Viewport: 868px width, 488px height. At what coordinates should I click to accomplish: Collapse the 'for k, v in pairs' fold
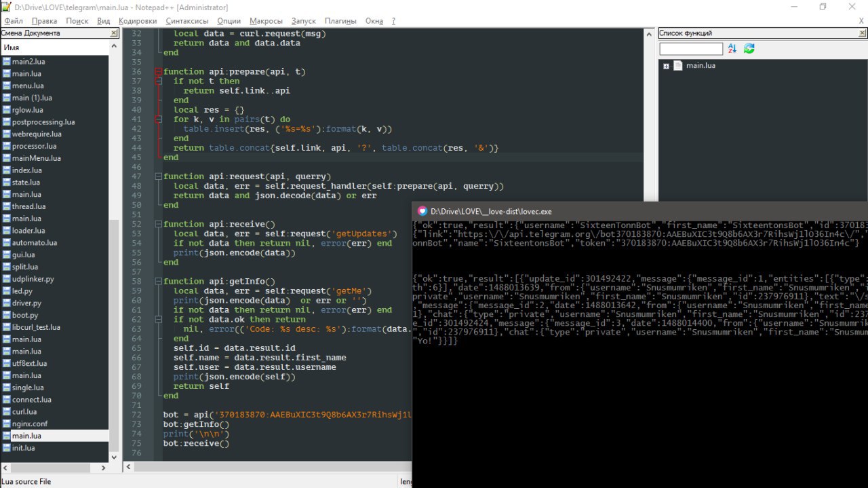tap(158, 119)
